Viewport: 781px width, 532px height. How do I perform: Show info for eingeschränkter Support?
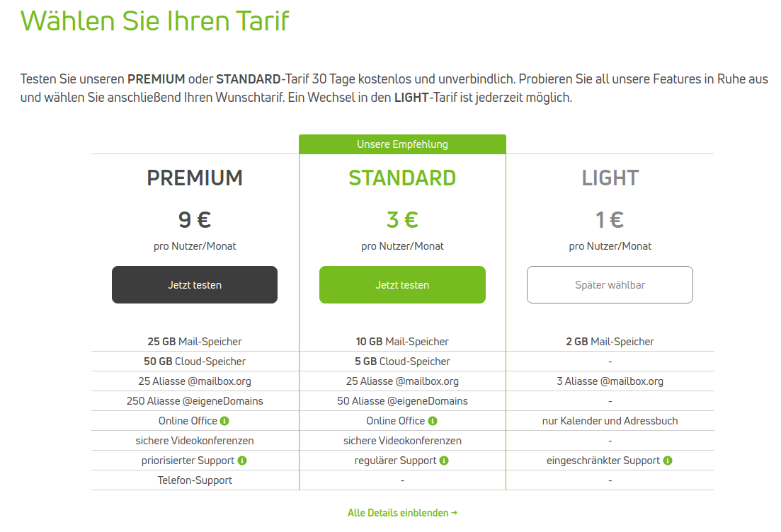[x=668, y=461]
